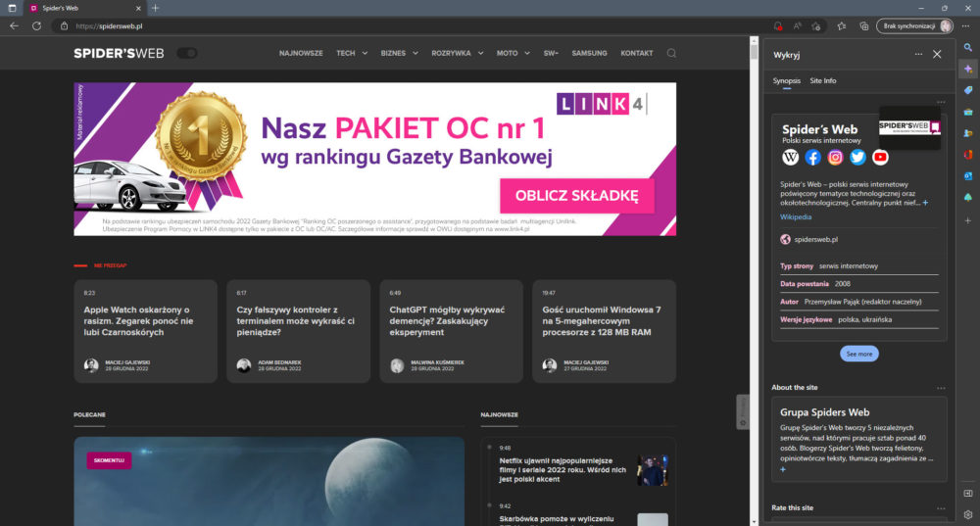The width and height of the screenshot is (980, 526).
Task: Open the Tools briefcase icon in sidebar
Action: point(967,112)
